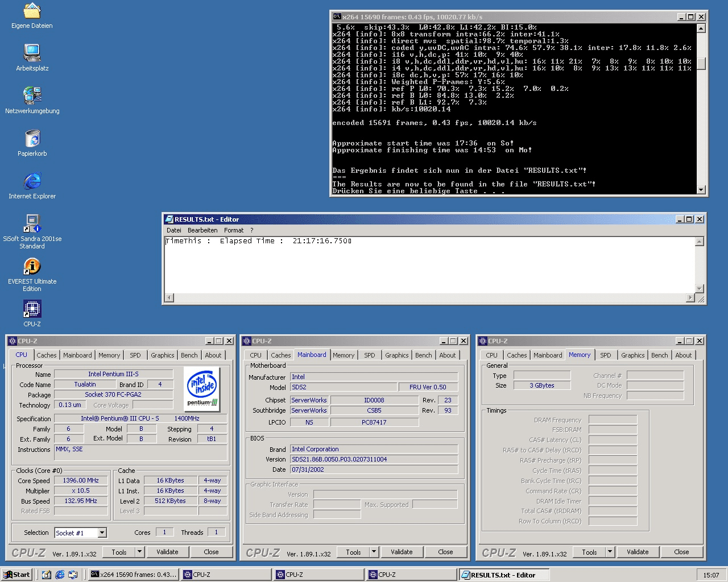Click Tools button in Mainboard window
The width and height of the screenshot is (728, 582).
point(353,552)
